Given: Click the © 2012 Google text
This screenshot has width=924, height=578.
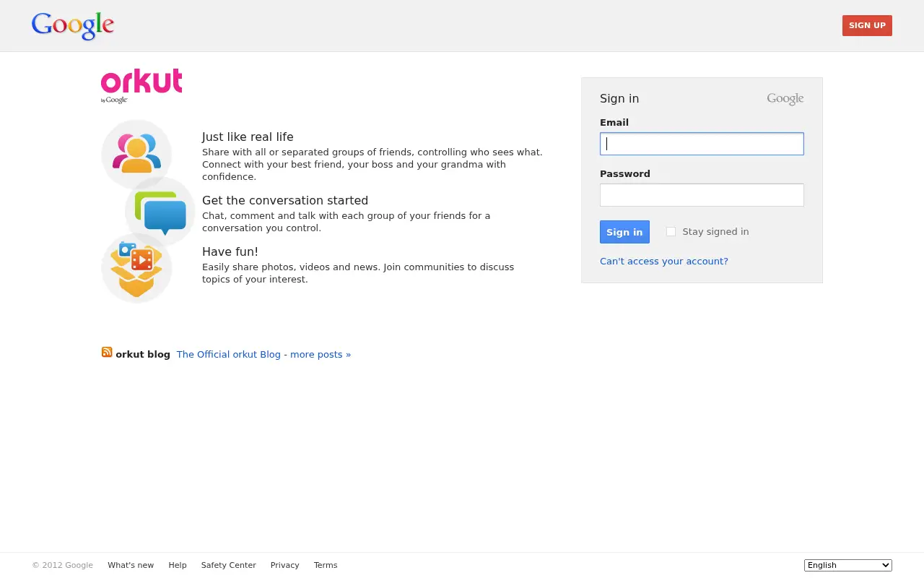Looking at the screenshot, I should point(62,565).
